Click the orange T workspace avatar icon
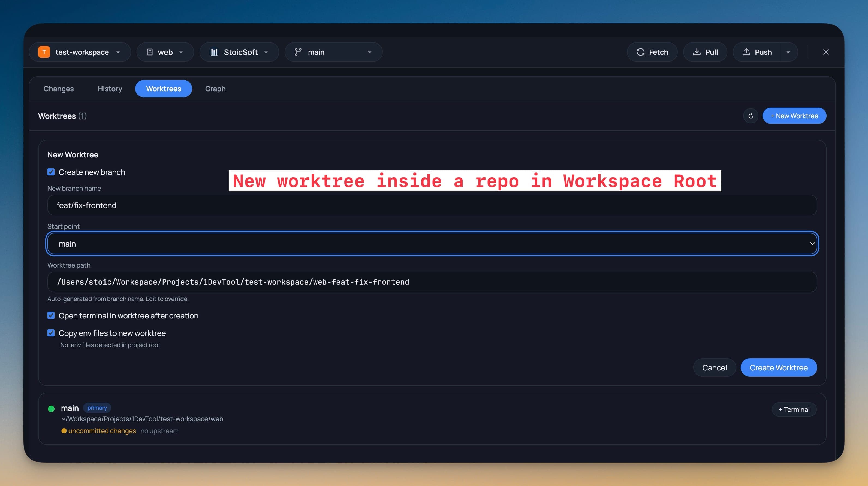Image resolution: width=868 pixels, height=486 pixels. click(44, 52)
